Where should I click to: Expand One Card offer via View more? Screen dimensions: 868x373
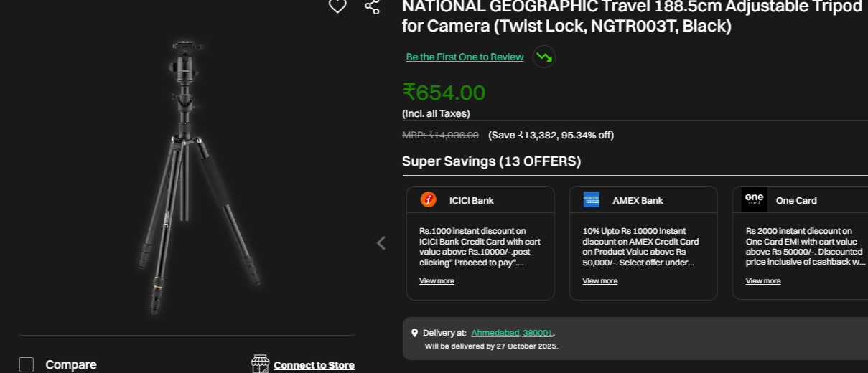click(x=762, y=281)
